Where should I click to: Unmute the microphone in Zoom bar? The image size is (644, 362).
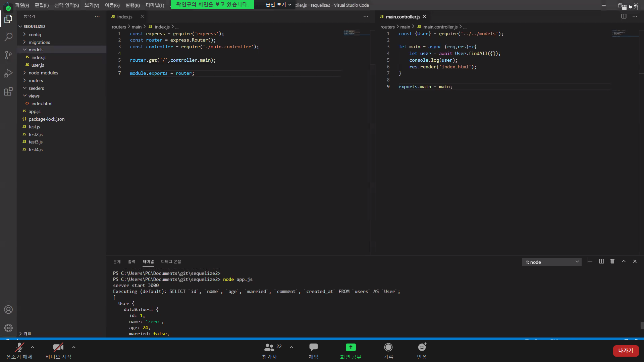click(19, 351)
